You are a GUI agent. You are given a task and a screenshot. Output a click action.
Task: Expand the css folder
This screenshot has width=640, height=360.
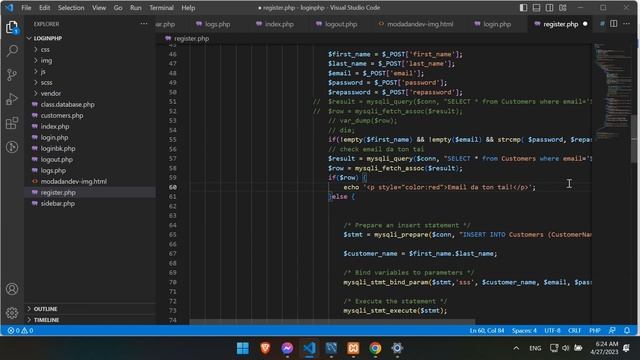click(45, 49)
